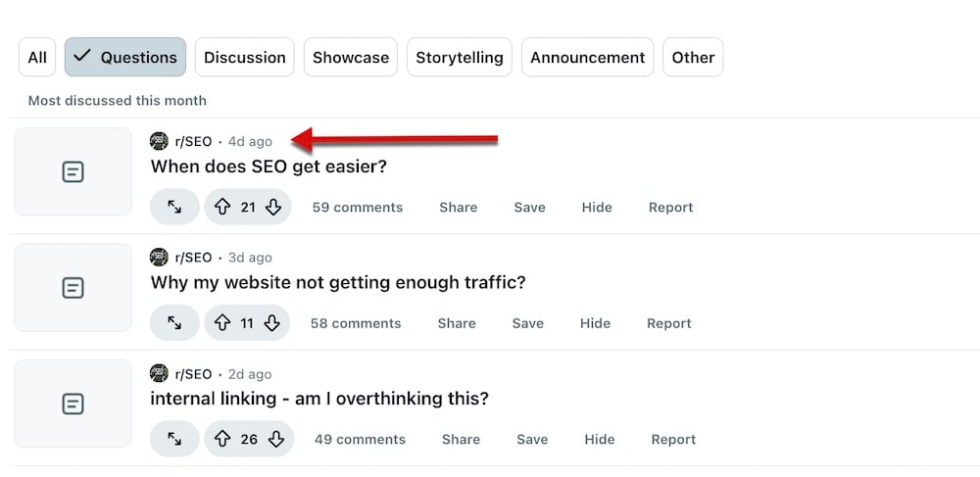This screenshot has width=980, height=477.
Task: Expand the "When does SEO get easier?" post preview
Action: click(x=174, y=208)
